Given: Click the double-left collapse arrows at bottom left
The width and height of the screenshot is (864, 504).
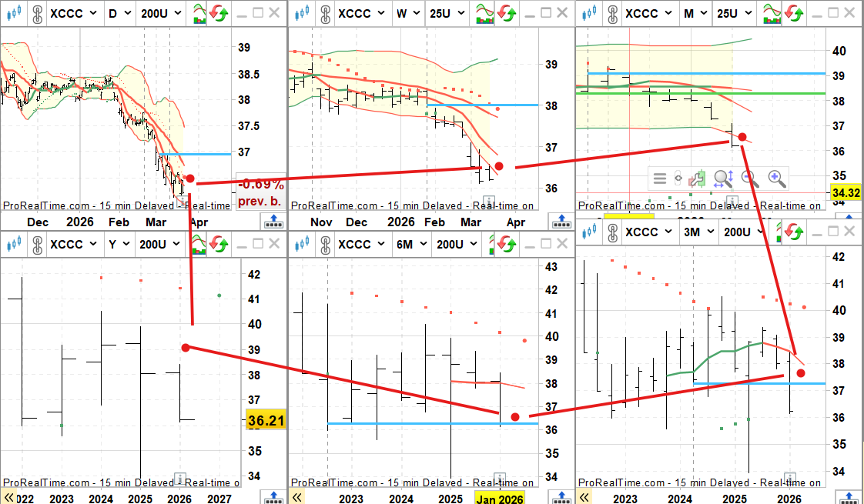Looking at the screenshot, I should point(9,498).
